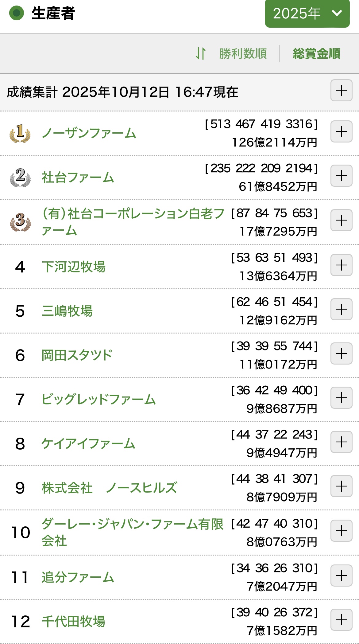Tap plus icon beside 三嶋牧場

coord(341,309)
